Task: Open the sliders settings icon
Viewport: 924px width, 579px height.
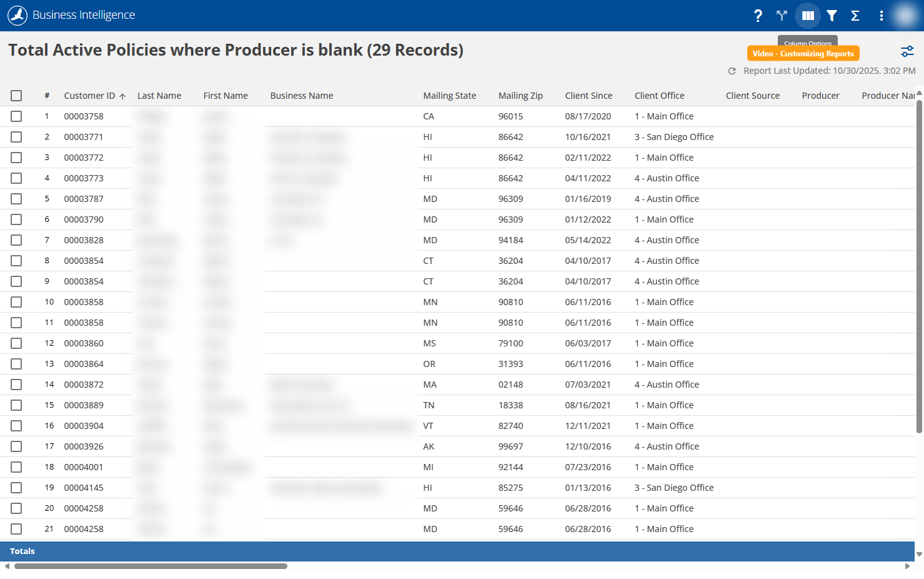Action: (907, 52)
